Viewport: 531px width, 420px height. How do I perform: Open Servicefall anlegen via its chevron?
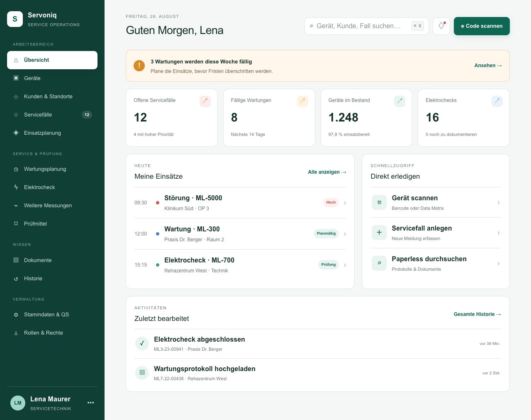[x=498, y=233]
